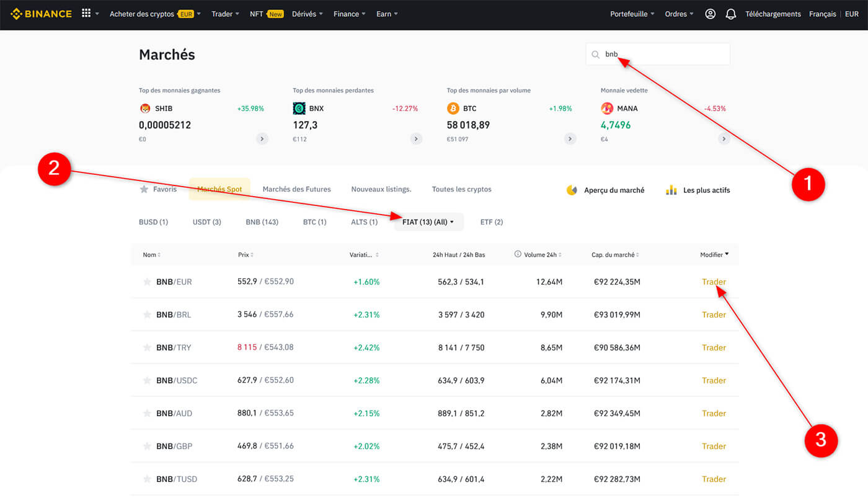Star BNB/BRL as favorite

coord(147,314)
